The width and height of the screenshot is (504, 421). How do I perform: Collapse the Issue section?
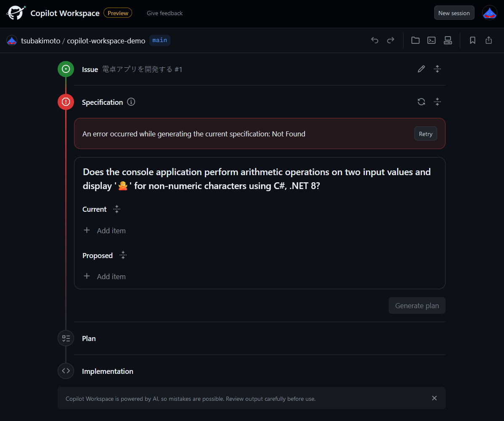(437, 69)
